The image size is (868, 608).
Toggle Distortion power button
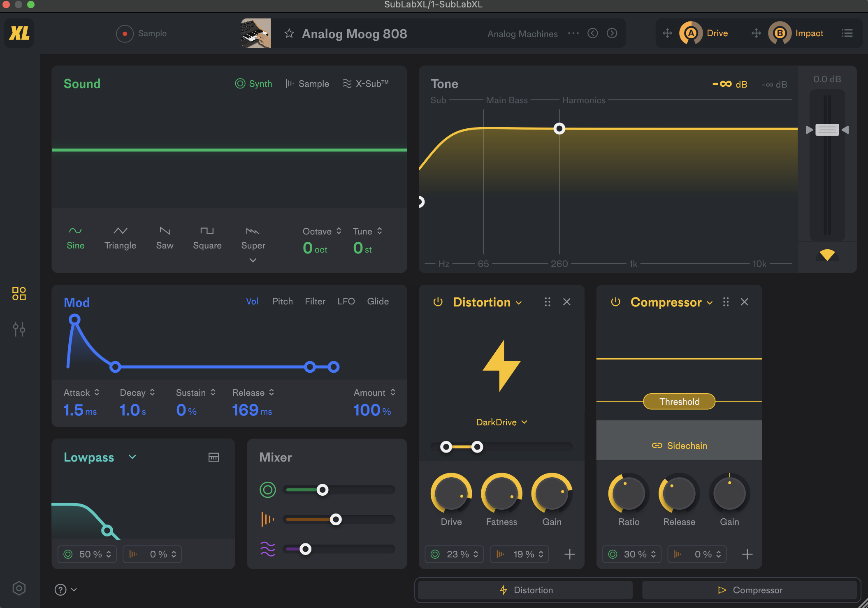[x=438, y=302]
